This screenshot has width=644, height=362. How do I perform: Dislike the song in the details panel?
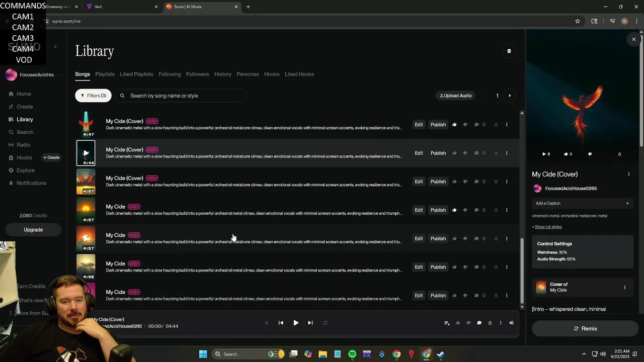click(590, 154)
